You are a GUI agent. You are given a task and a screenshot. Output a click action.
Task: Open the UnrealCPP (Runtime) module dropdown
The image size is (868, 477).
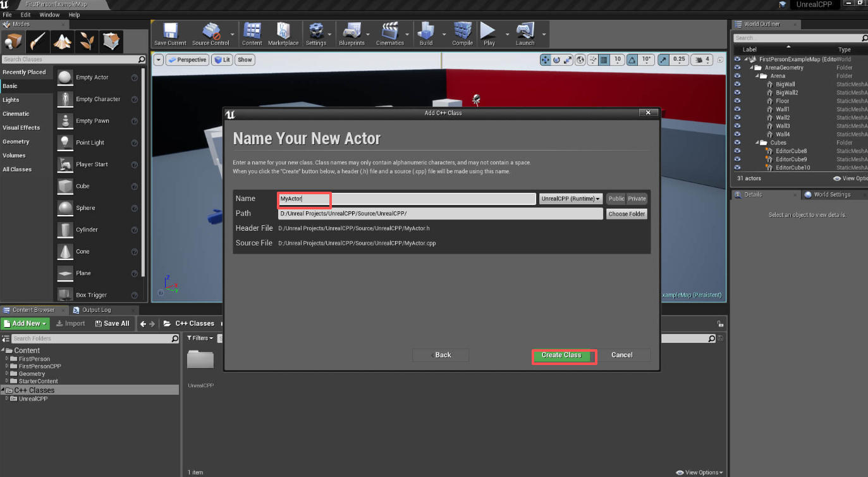click(570, 199)
